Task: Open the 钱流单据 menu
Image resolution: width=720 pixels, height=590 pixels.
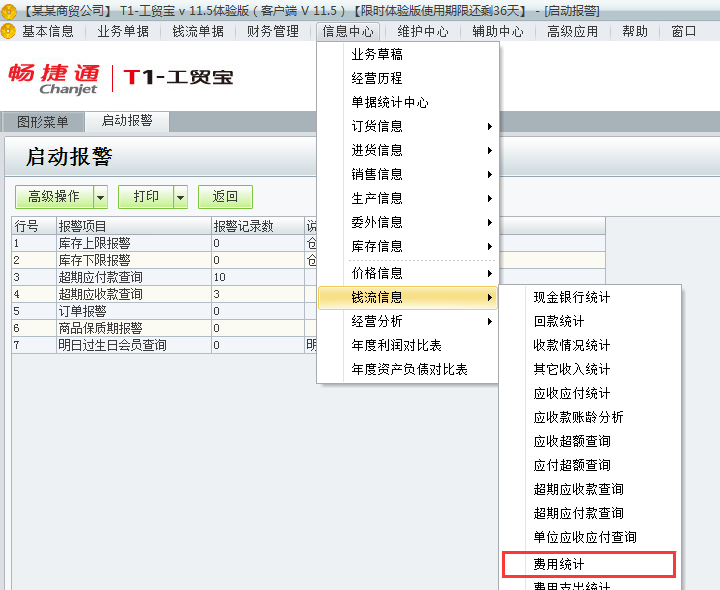Action: [x=198, y=31]
